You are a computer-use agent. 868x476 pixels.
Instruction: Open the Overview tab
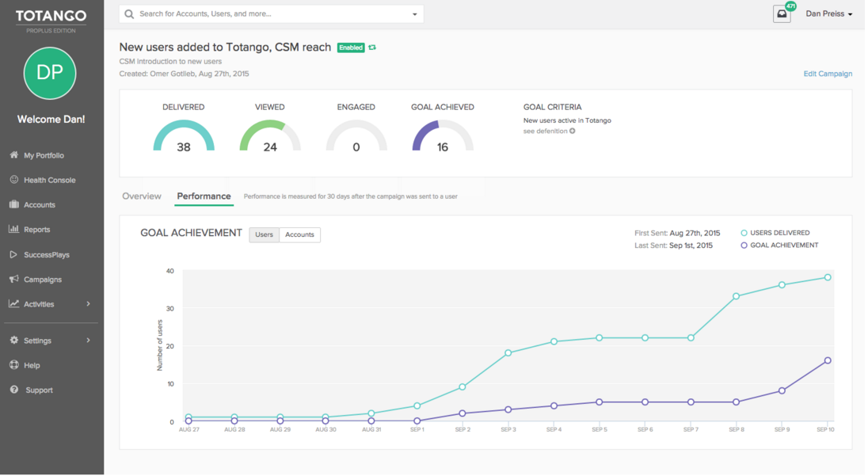(142, 196)
